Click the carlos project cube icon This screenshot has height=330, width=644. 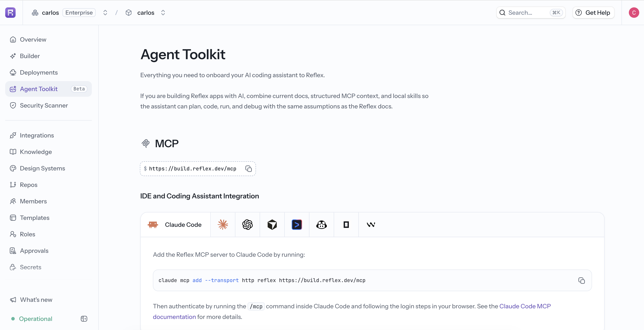tap(128, 13)
